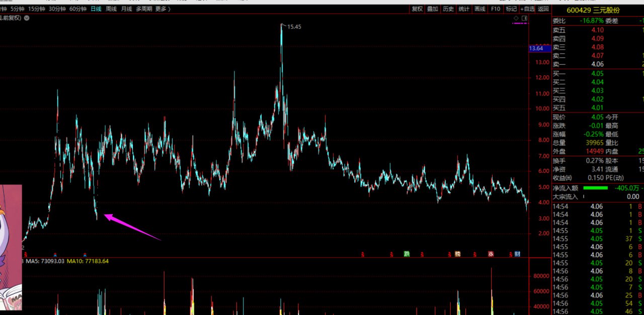Click the red 涨 event marker
Viewport: 644px width, 315px height.
pos(491,254)
